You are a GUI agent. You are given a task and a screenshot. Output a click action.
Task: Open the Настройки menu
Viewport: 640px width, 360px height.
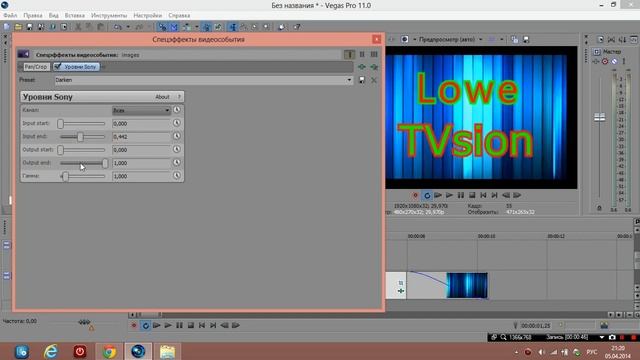pos(147,16)
